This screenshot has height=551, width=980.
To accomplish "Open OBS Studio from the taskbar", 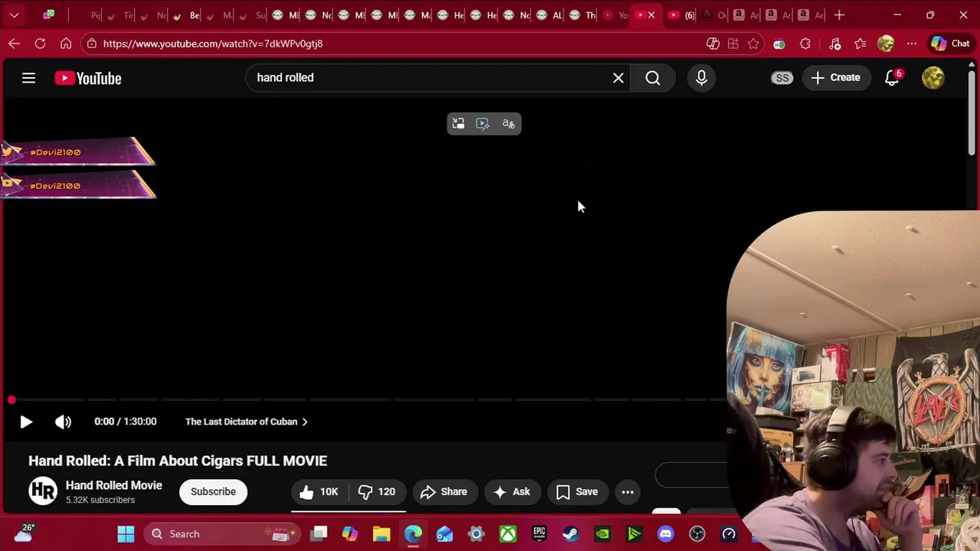I will point(697,533).
